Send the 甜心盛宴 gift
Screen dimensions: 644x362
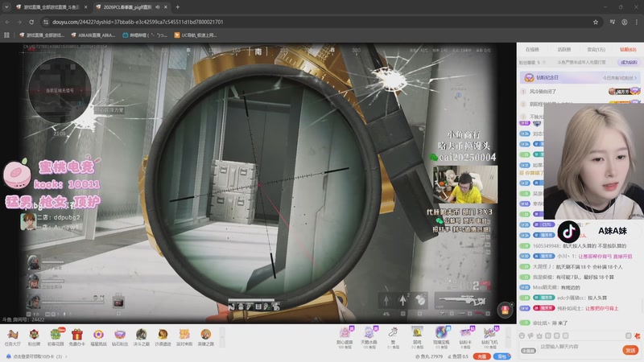[345, 337]
